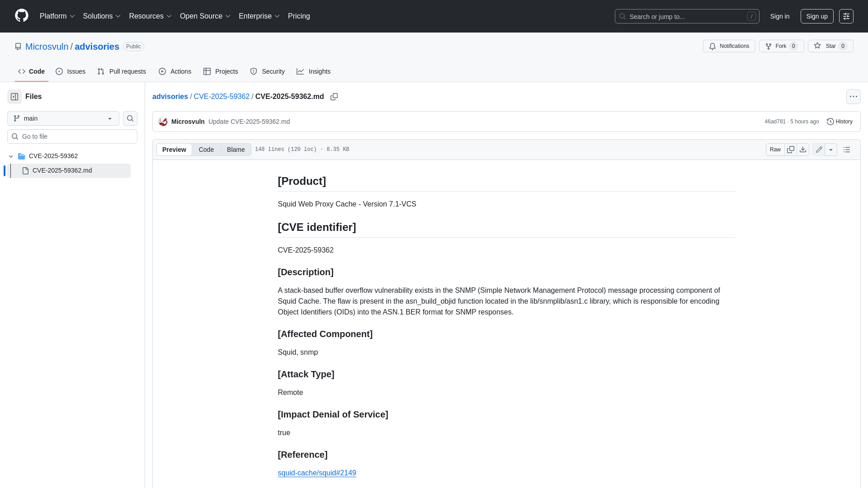Edit this file pencil icon

click(819, 150)
